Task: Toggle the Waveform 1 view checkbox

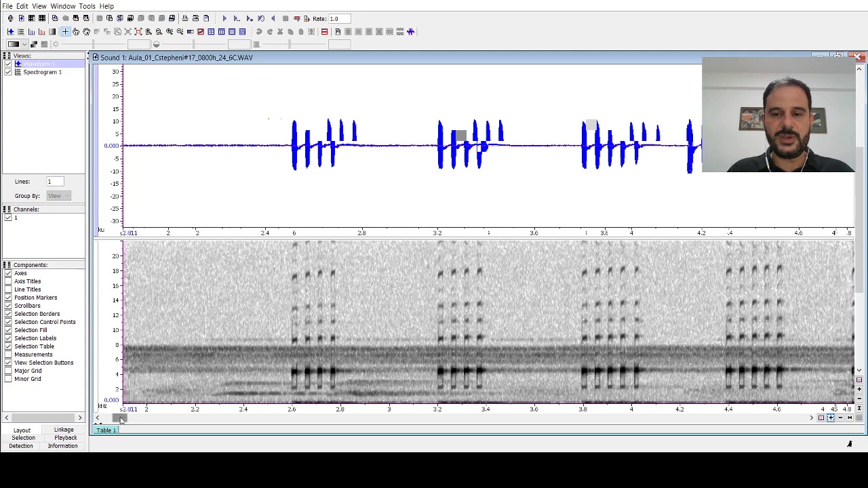Action: (x=8, y=64)
